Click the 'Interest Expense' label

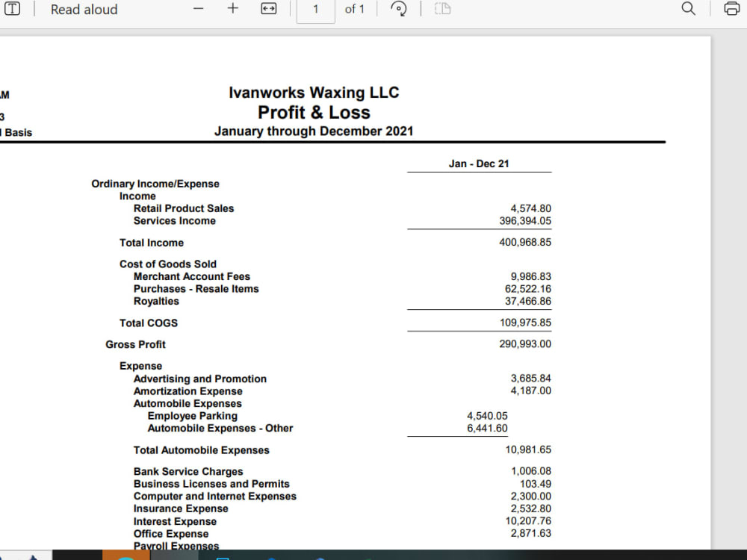click(x=175, y=522)
